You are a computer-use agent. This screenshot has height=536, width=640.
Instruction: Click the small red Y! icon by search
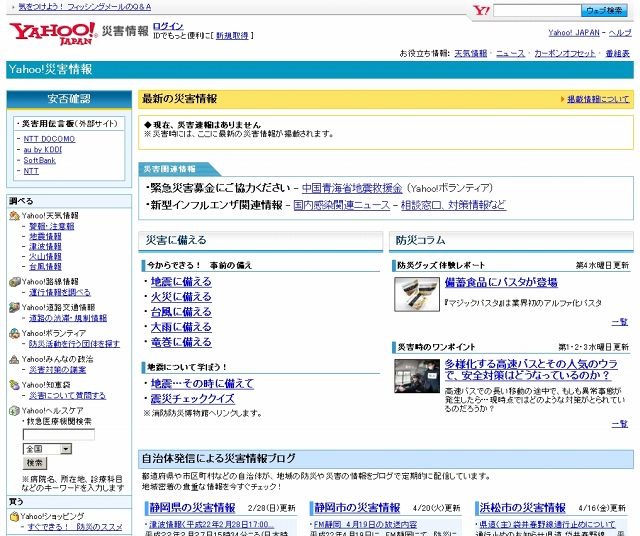tap(481, 11)
